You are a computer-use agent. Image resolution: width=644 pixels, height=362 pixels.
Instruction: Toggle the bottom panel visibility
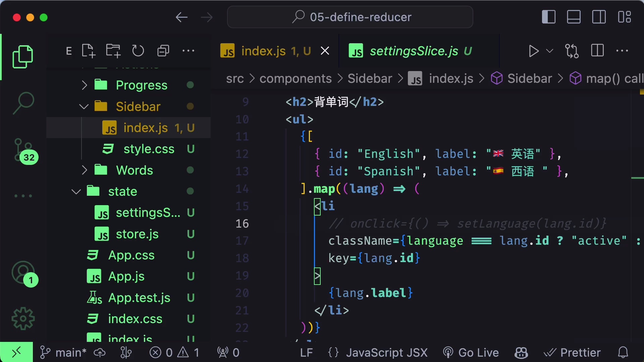tap(574, 16)
